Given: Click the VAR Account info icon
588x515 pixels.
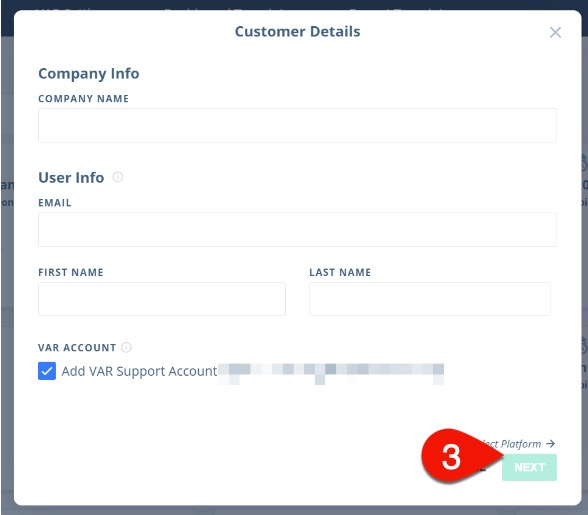Looking at the screenshot, I should point(126,347).
